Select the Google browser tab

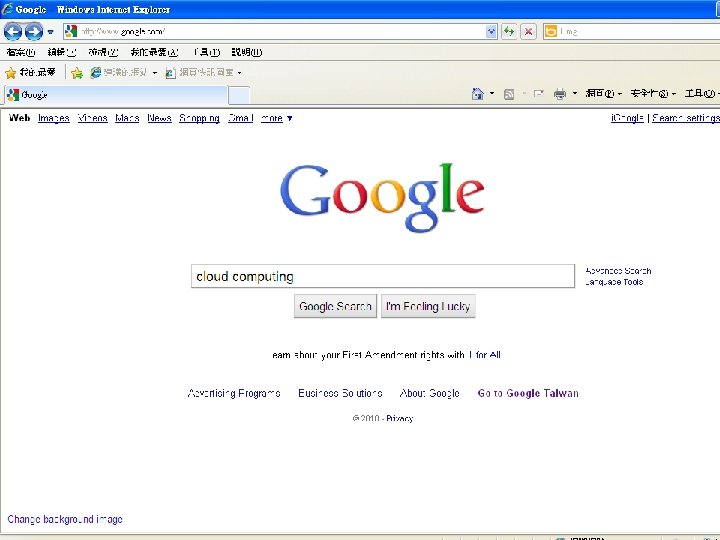[116, 95]
